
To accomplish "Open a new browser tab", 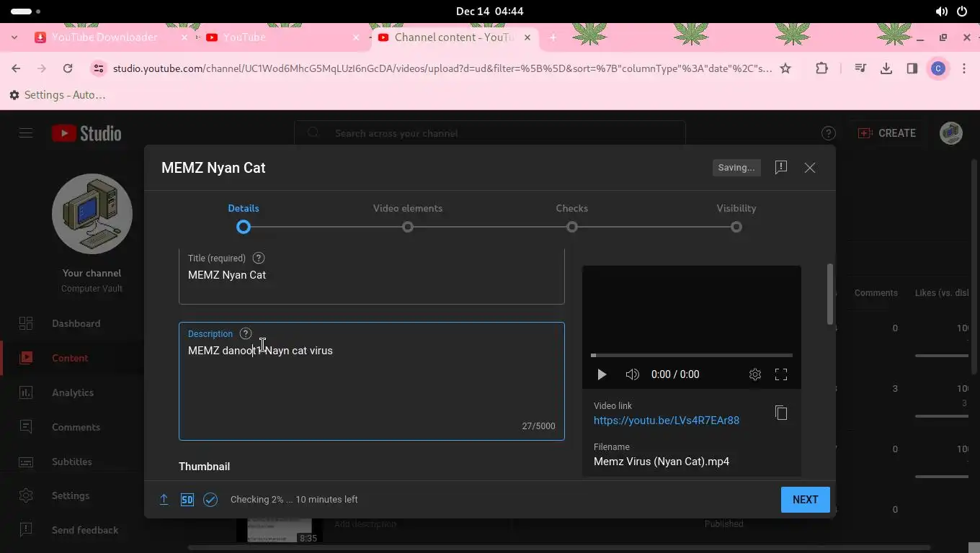I will coord(553,37).
